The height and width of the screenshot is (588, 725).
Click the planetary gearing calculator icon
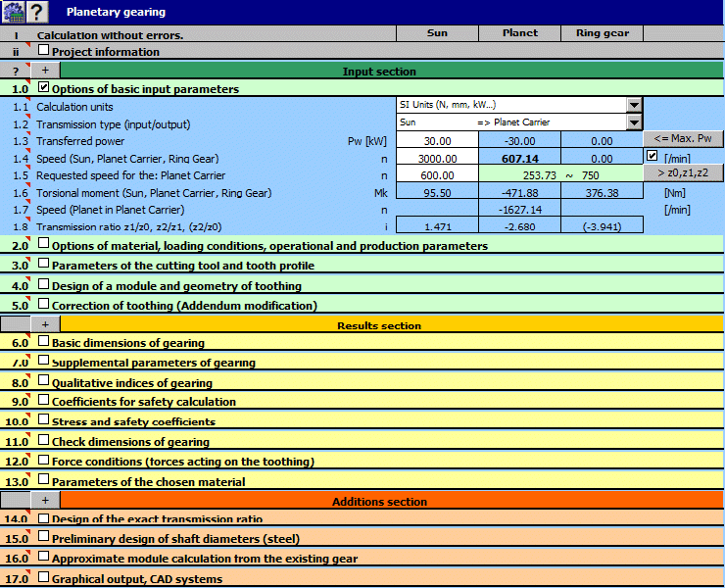pyautogui.click(x=13, y=12)
